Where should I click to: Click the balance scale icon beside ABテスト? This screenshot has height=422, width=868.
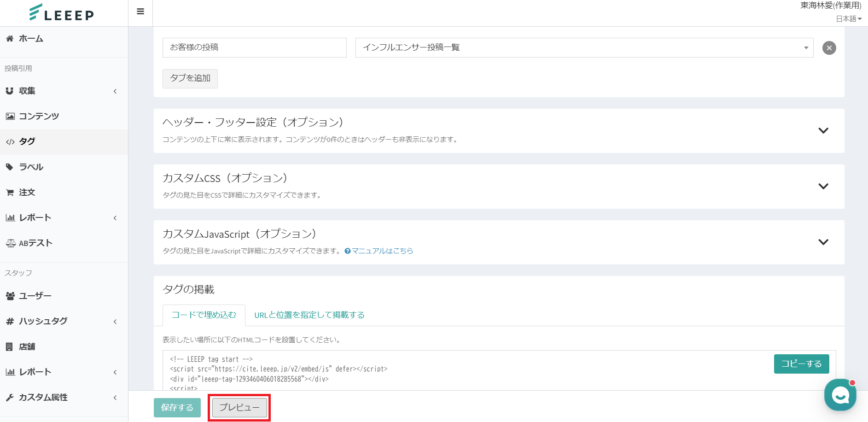[x=11, y=243]
